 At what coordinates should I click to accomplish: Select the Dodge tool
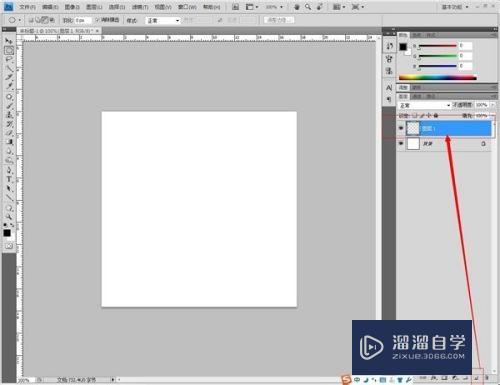(x=9, y=160)
